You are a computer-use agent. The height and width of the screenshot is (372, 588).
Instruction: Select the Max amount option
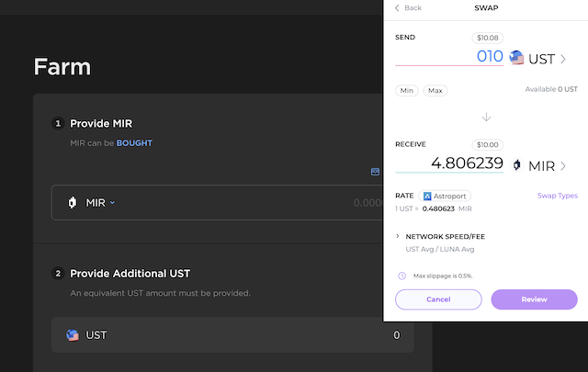[x=435, y=91]
